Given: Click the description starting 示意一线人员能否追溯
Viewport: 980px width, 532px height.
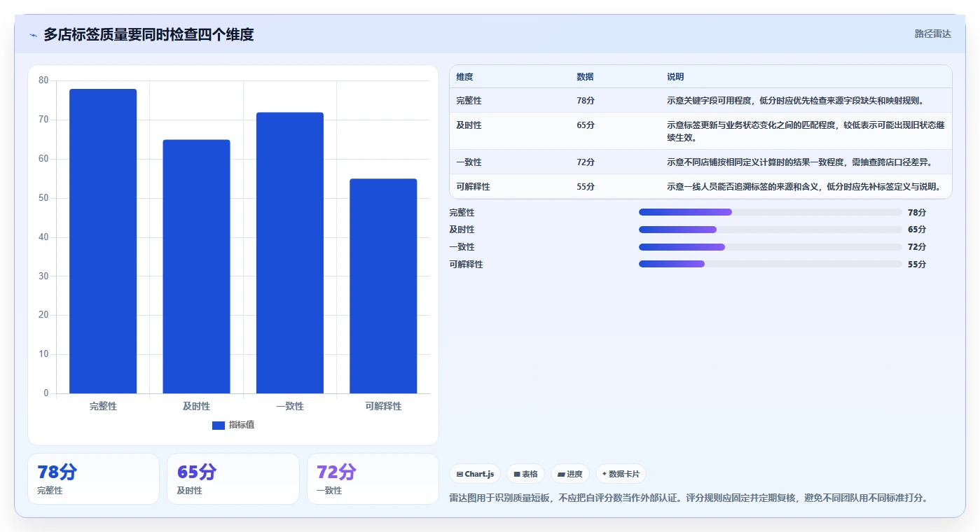Looking at the screenshot, I should 804,187.
